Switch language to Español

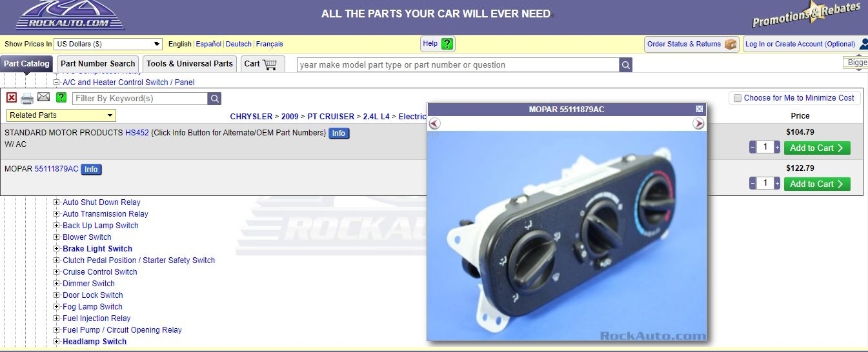(x=208, y=44)
